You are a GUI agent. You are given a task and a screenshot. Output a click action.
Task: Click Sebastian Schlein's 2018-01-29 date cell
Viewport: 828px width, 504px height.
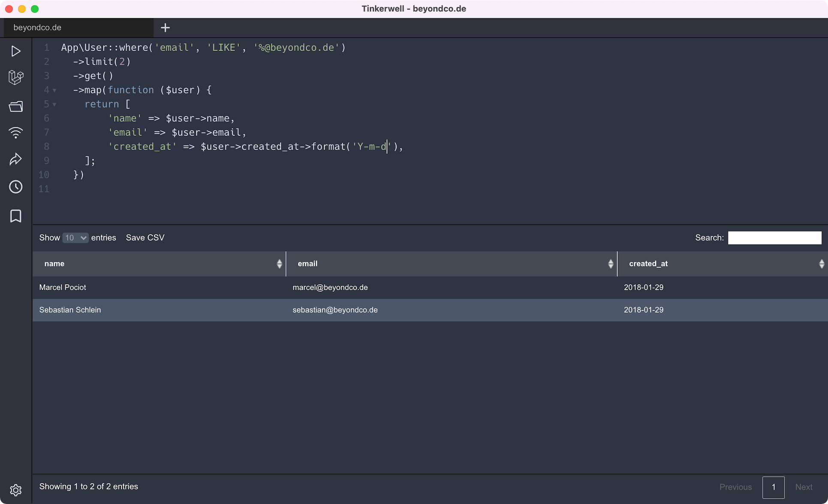point(723,310)
